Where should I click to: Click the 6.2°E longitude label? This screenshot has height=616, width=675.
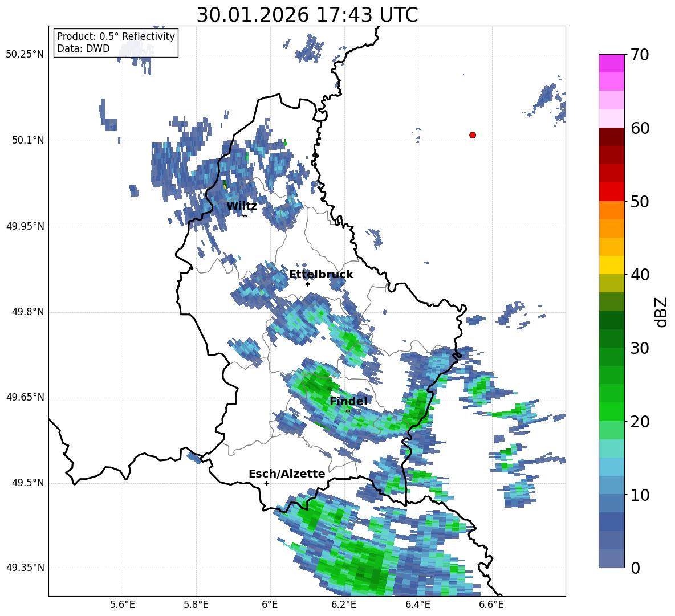click(344, 605)
